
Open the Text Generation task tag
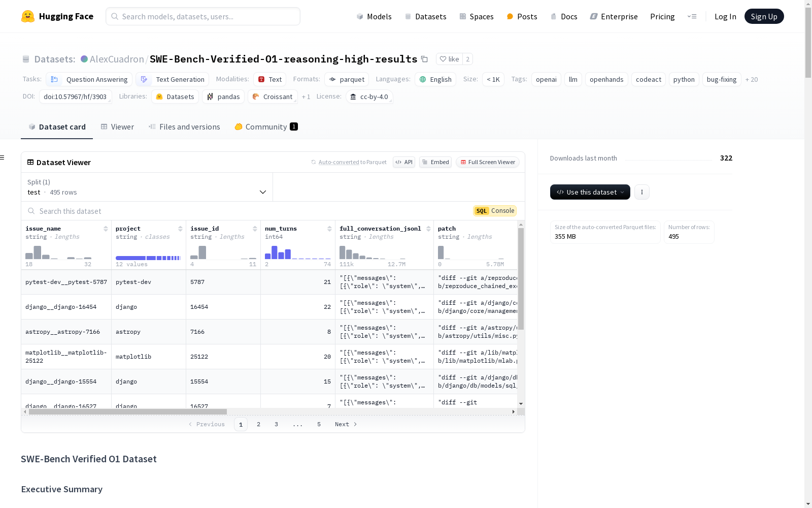[173, 79]
